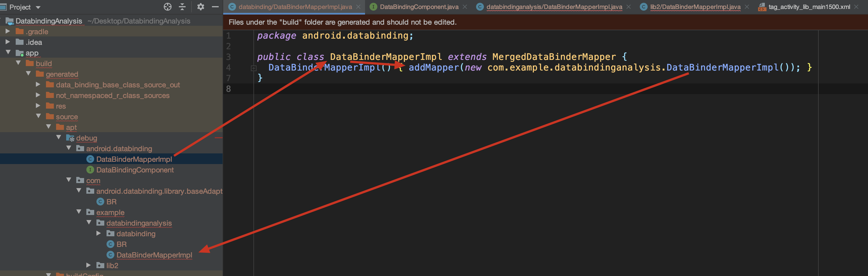Select the DataBindingComponent interface icon in tree
Viewport: 868px width, 276px height.
click(x=90, y=170)
